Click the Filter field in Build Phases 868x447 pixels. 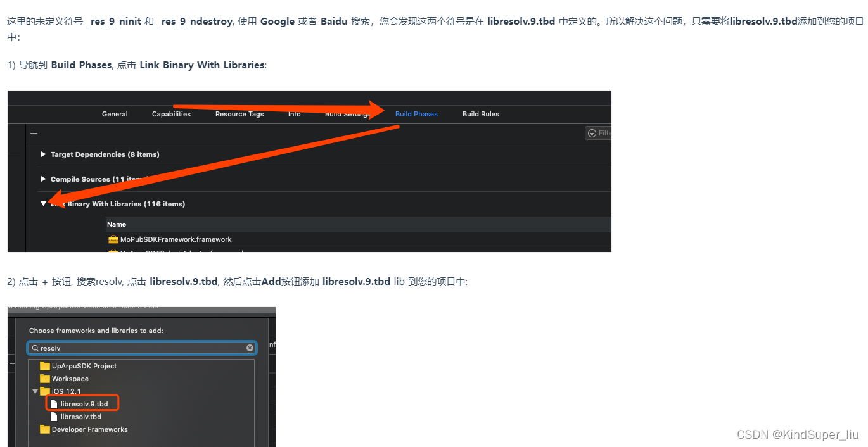[598, 133]
